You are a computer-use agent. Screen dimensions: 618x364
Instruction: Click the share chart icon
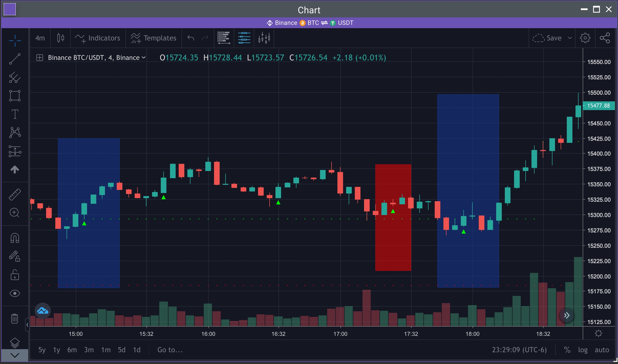tap(605, 38)
